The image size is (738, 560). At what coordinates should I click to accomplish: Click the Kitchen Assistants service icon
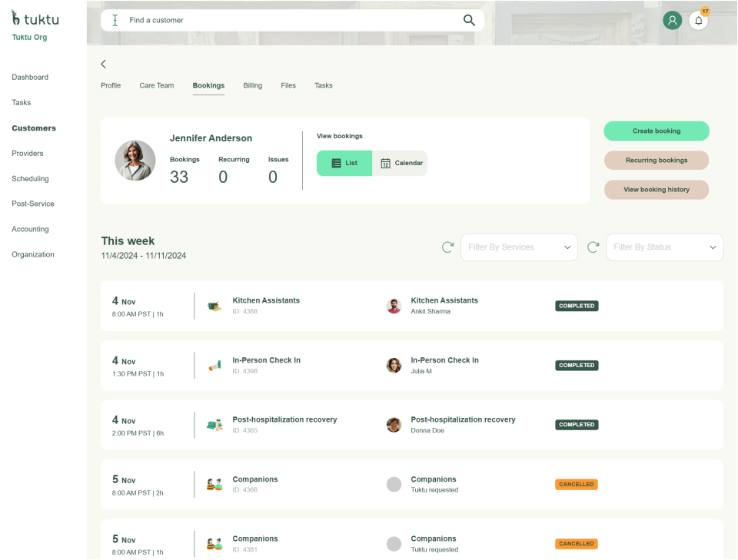[x=214, y=306]
